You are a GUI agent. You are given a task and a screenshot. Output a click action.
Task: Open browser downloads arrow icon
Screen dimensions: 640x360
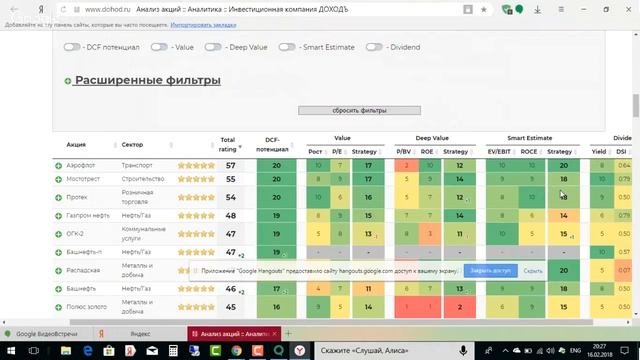(538, 9)
